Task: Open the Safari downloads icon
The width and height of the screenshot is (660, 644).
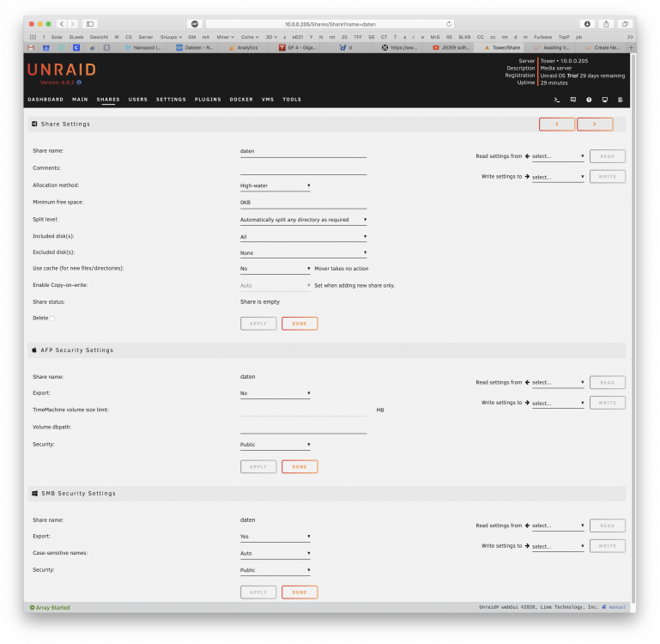Action: tap(587, 24)
